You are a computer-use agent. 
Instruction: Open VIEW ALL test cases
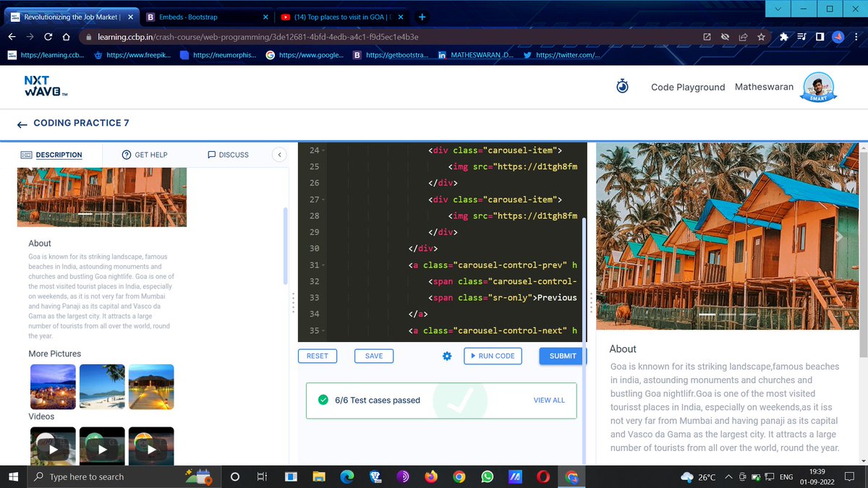(x=549, y=400)
